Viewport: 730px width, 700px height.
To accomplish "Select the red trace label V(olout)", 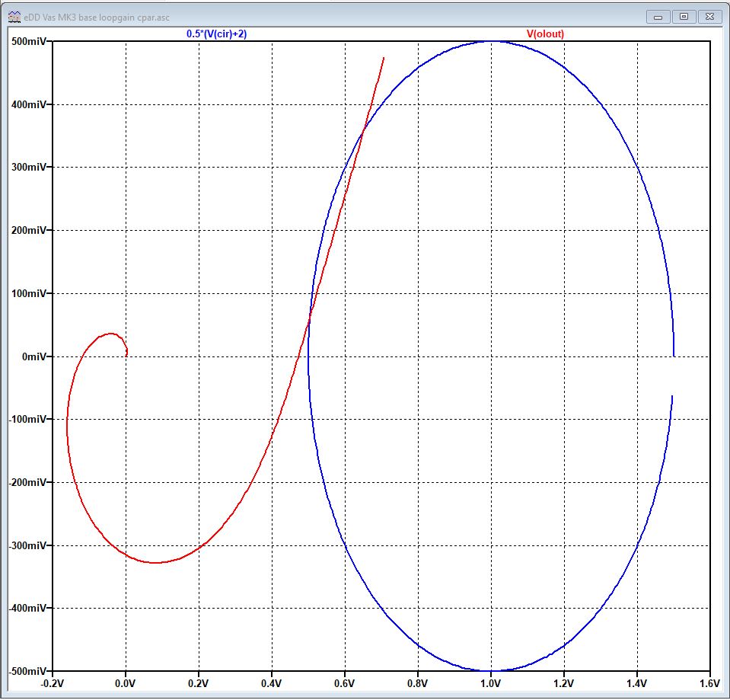I will (545, 34).
